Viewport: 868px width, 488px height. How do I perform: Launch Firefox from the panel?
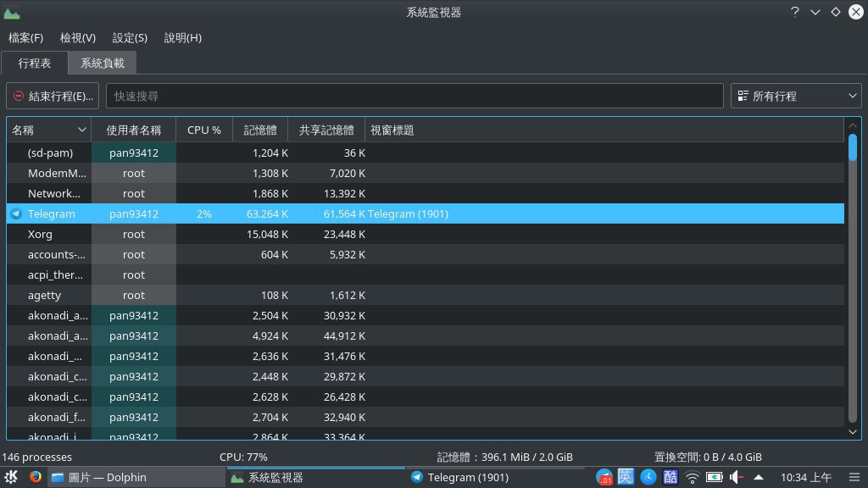click(x=36, y=477)
